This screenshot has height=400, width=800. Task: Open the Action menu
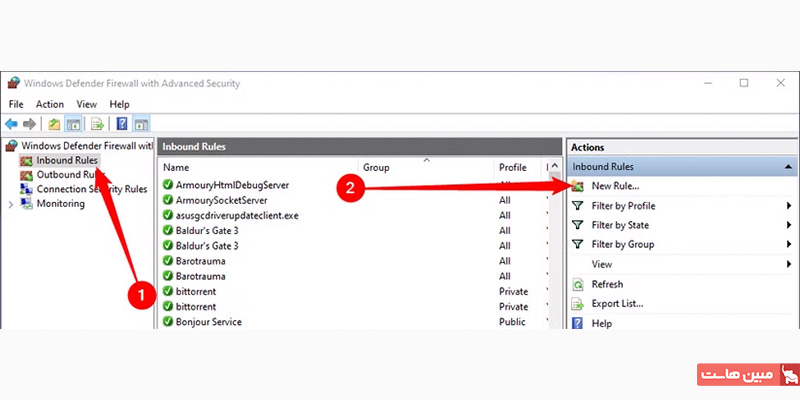point(49,104)
